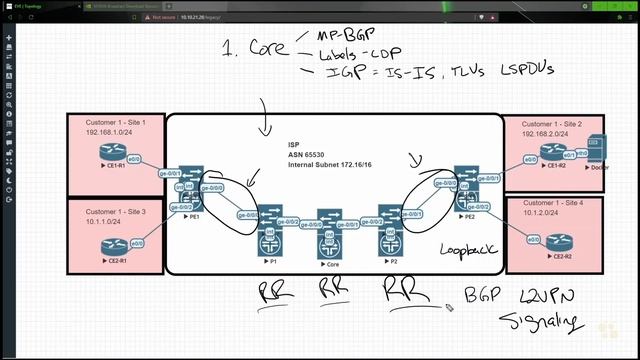Show lab Status info icon
640x360 pixels.
(x=9, y=114)
